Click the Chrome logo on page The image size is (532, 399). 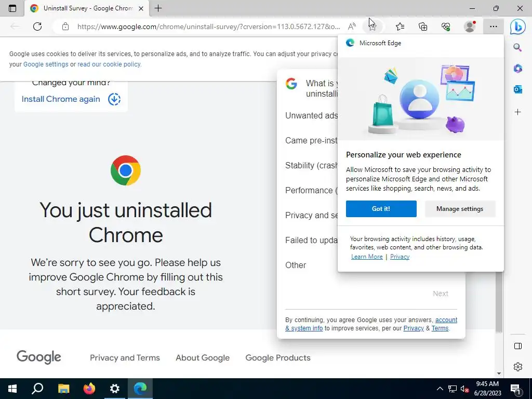126,170
